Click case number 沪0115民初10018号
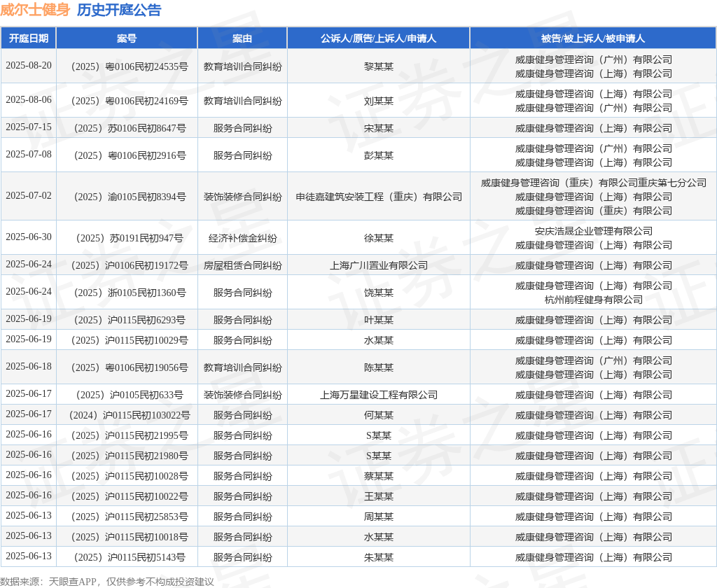The height and width of the screenshot is (588, 717). coord(130,537)
